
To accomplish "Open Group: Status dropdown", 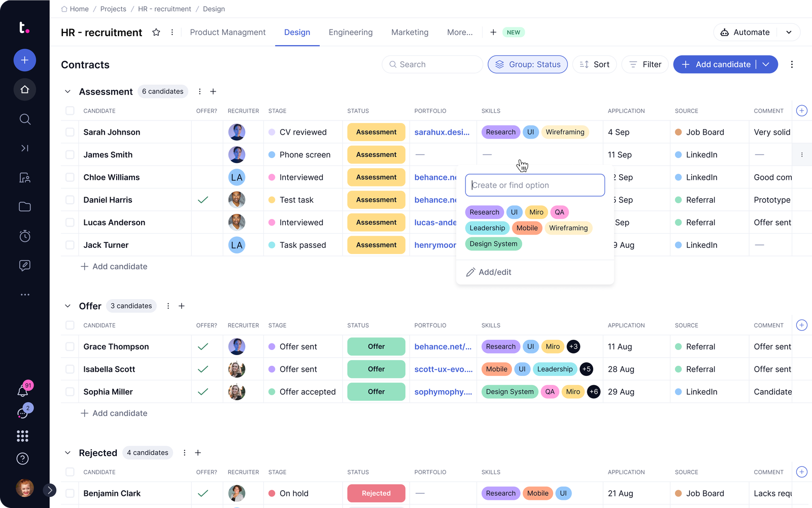I will (x=528, y=65).
